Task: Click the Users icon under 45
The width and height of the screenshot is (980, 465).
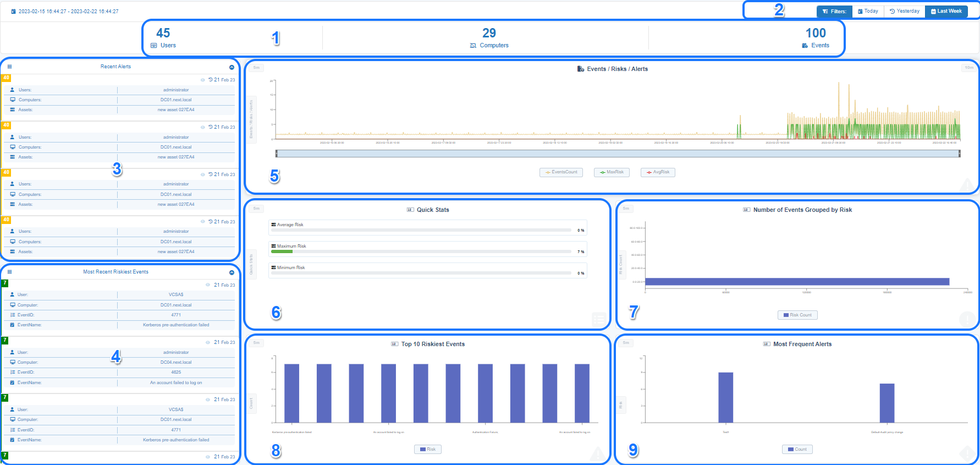Action: point(154,46)
